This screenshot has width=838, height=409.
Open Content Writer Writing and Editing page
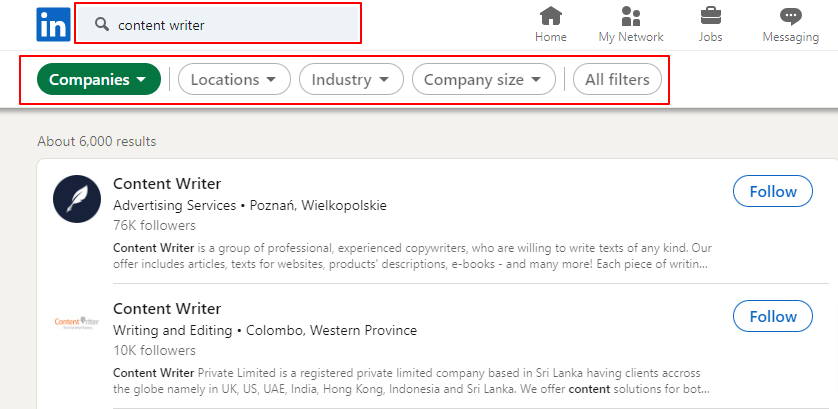point(167,308)
